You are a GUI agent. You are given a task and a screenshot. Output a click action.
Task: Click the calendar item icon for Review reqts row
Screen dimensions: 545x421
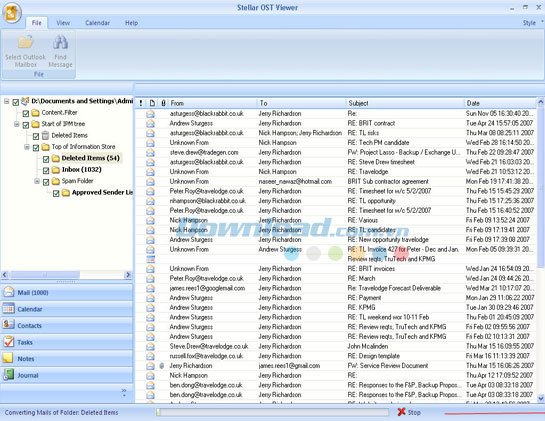150,259
